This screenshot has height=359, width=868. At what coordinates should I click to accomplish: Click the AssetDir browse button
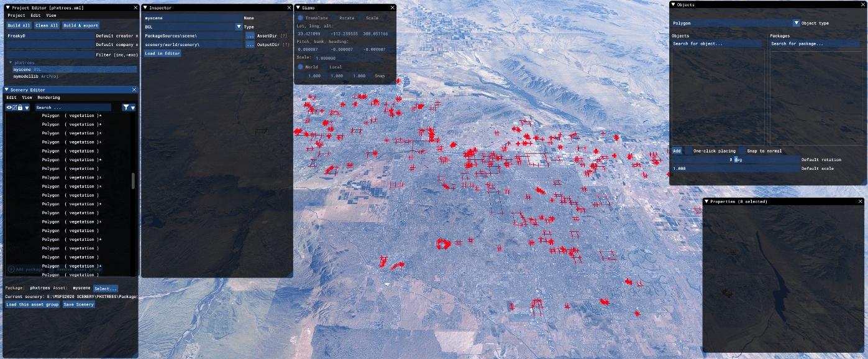250,36
